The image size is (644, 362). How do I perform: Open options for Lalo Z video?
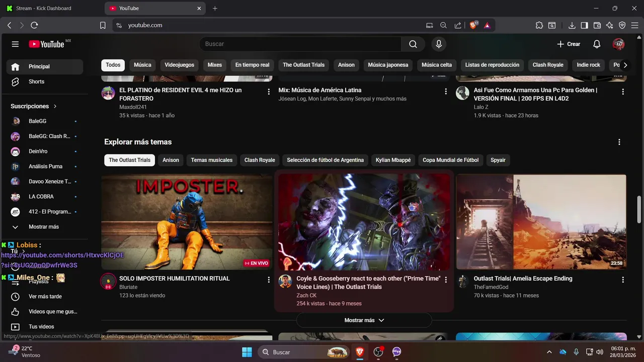click(623, 92)
